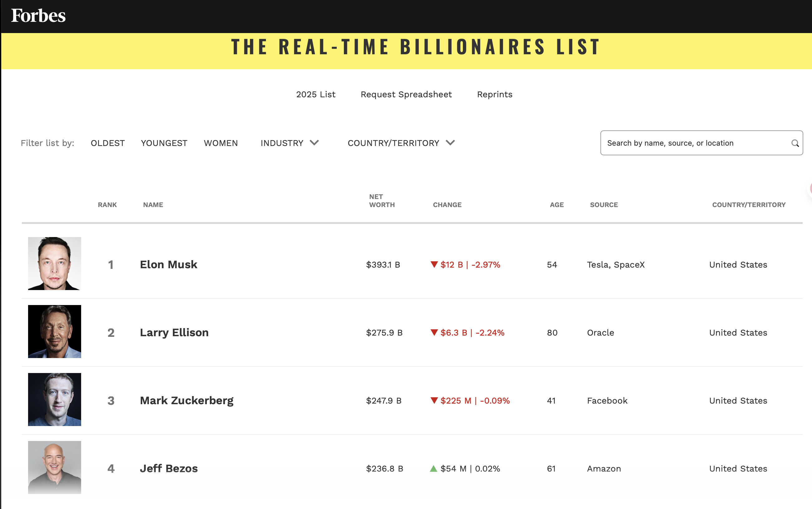Click the Jeff Bezos name link

(x=169, y=468)
